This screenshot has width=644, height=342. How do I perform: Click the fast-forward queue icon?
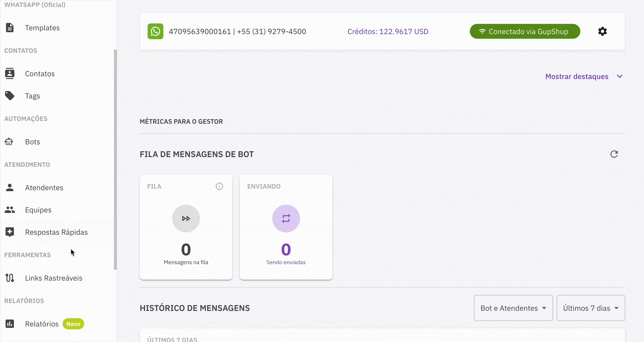tap(186, 218)
